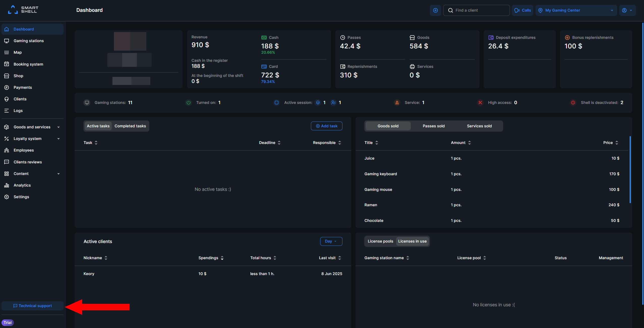This screenshot has width=644, height=328.
Task: Click the Shop storefront icon
Action: 7,76
